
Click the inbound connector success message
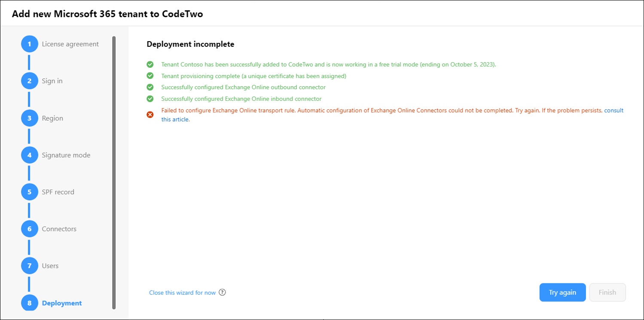coord(241,99)
